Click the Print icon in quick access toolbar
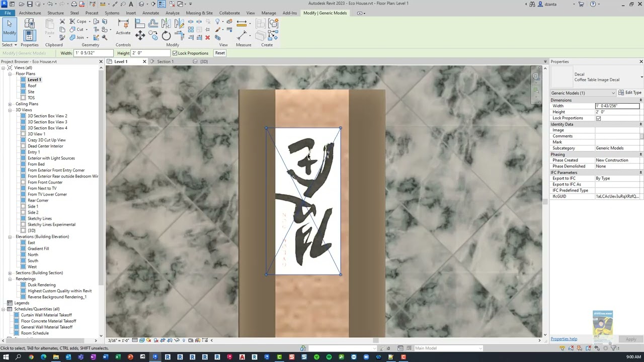Screen dimensions: 644x362 (74, 4)
